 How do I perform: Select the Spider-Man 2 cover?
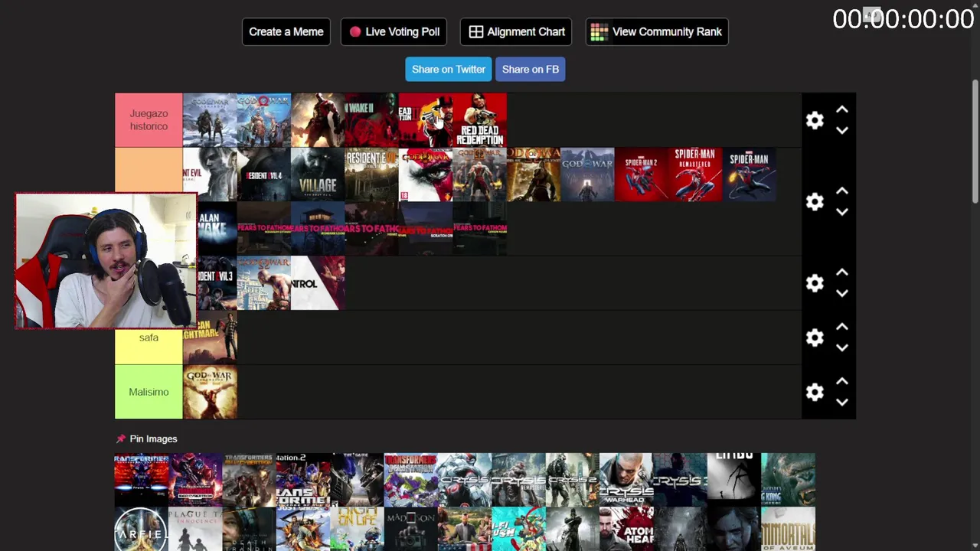tap(641, 174)
